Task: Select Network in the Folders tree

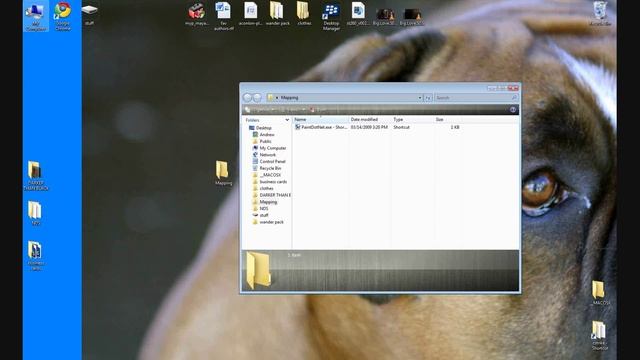Action: click(267, 155)
